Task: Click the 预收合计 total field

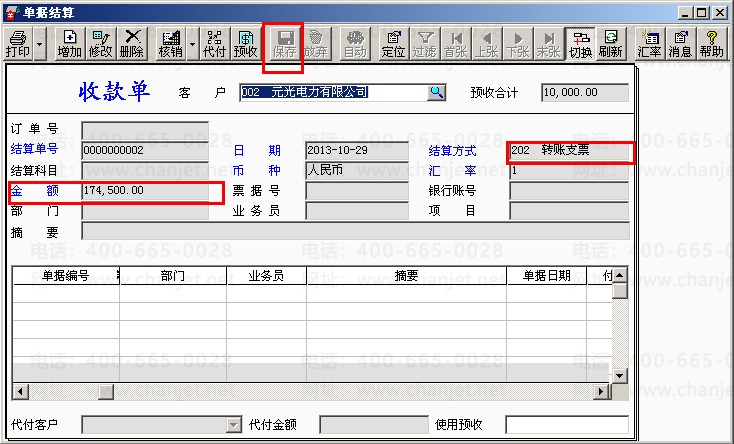Action: click(x=585, y=92)
